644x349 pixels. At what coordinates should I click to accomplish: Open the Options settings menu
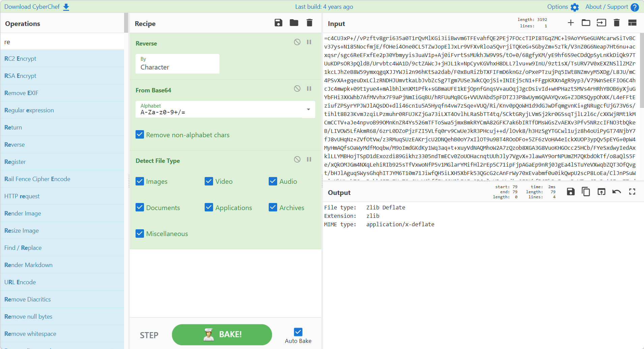563,7
